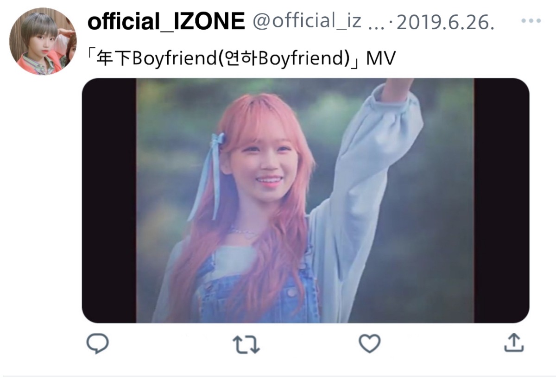Play the 年下Boyfriend MV video
Viewport: 556px width, 392px height.
point(305,201)
